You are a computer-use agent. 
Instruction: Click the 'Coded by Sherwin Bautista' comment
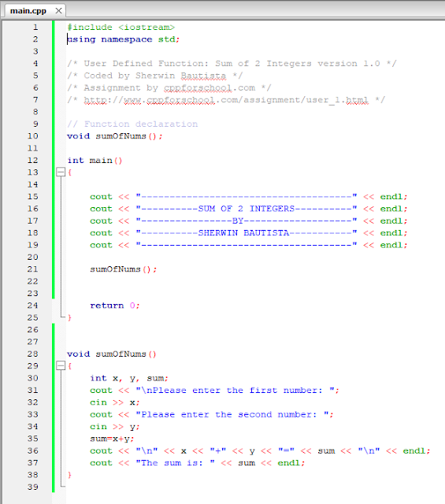click(154, 76)
